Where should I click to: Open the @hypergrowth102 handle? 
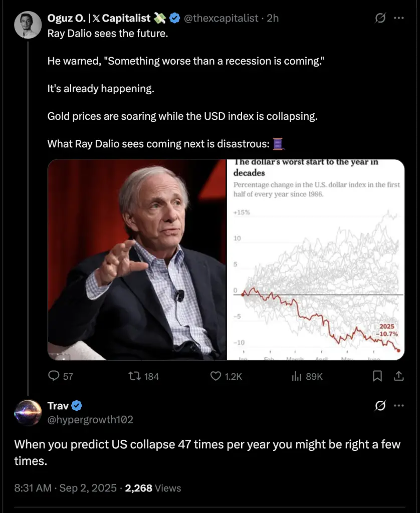tap(90, 419)
